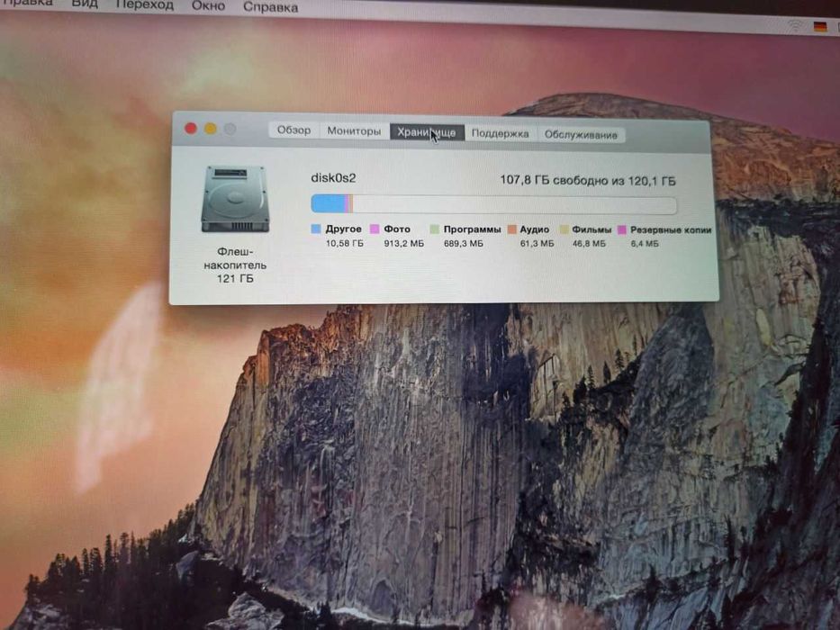
Task: Click the '46,8 МБ' value
Action: point(589,243)
